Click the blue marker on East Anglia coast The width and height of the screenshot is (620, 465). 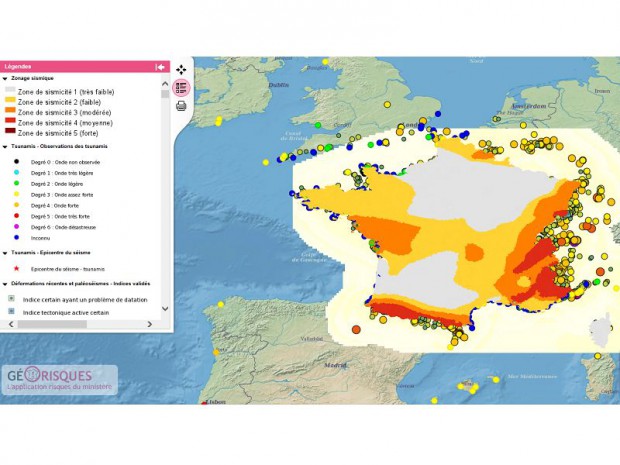pyautogui.click(x=438, y=114)
